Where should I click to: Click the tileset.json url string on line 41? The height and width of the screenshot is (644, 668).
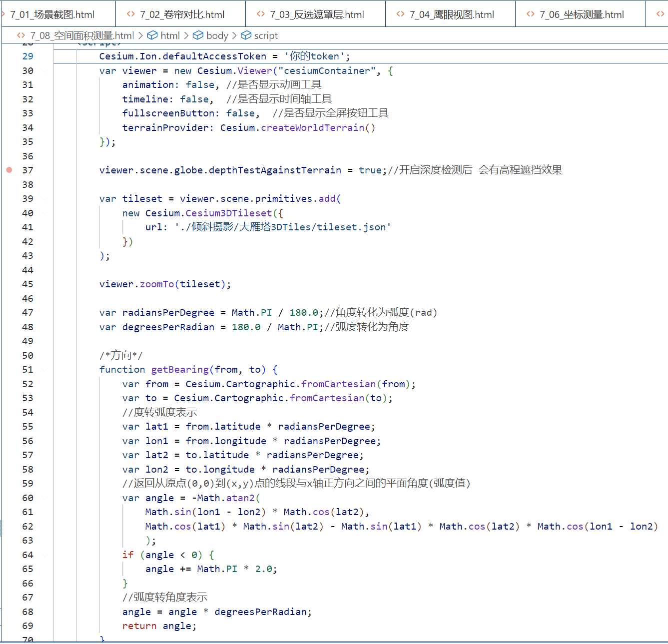(282, 227)
